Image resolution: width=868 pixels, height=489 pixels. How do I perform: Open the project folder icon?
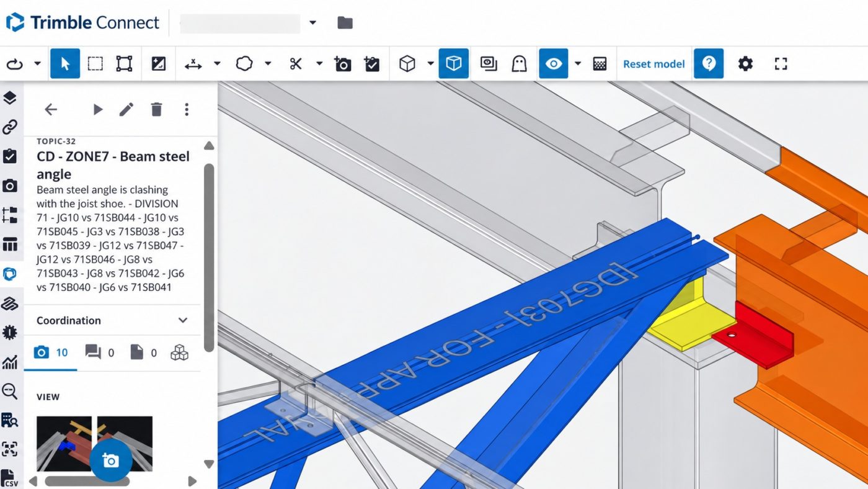[x=345, y=23]
